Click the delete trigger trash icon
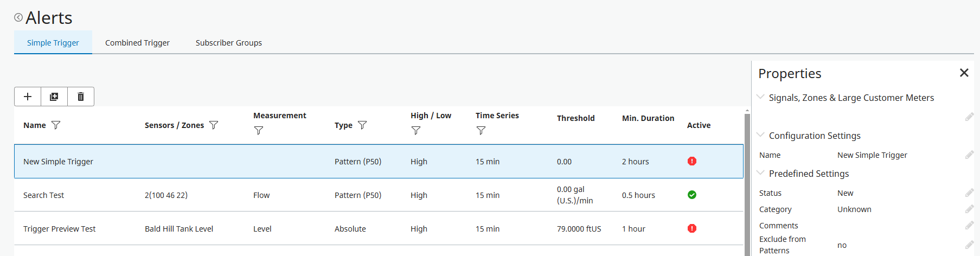This screenshot has height=256, width=980. [81, 97]
